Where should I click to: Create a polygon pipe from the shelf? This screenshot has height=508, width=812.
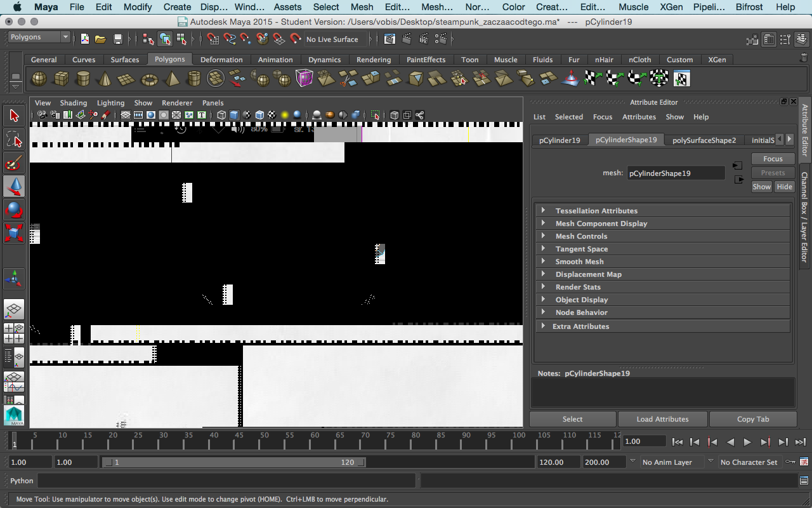click(194, 79)
